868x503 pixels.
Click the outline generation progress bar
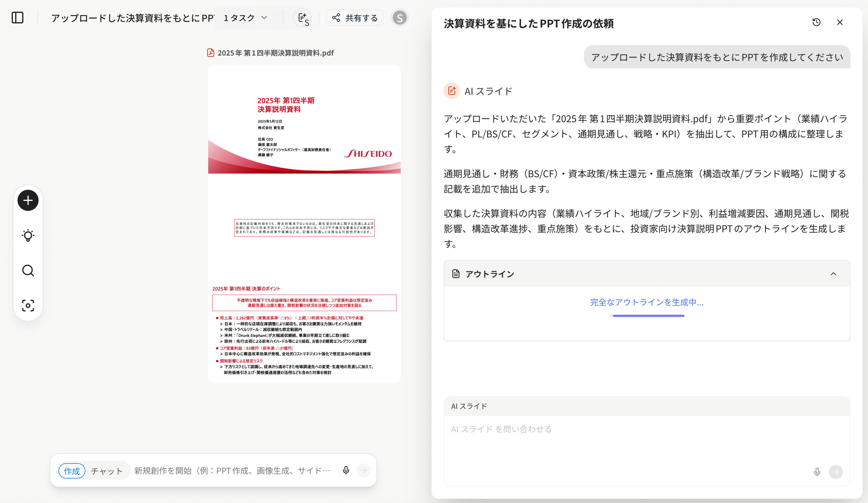(x=647, y=316)
